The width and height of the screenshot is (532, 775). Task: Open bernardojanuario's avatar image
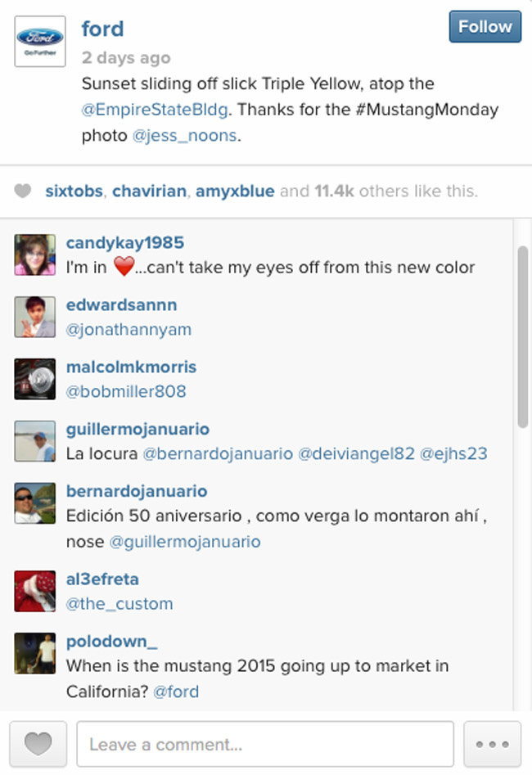point(34,503)
